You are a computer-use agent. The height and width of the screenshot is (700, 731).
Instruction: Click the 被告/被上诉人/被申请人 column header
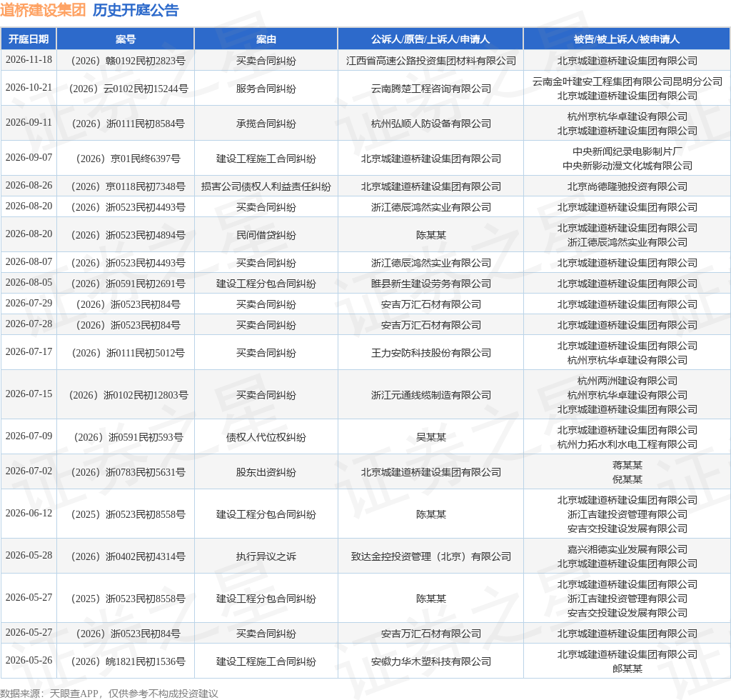pos(627,39)
